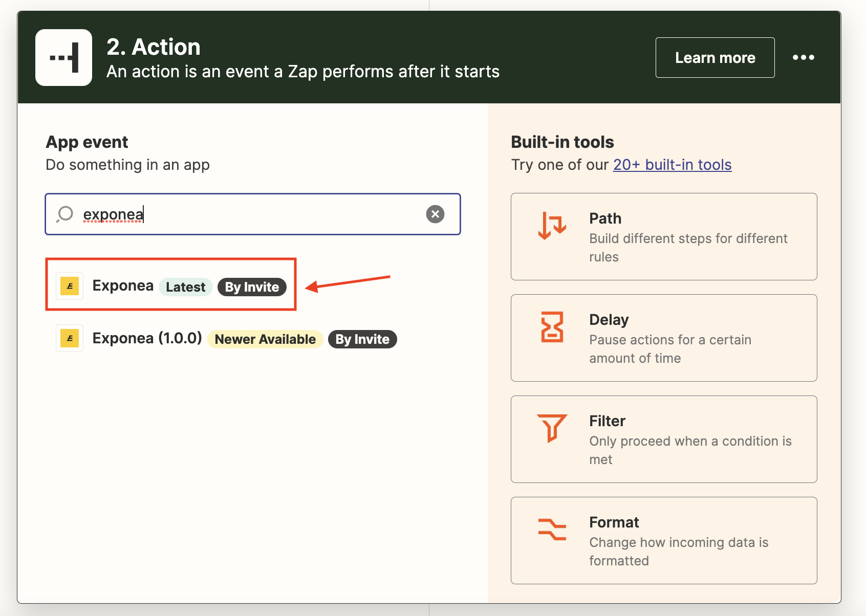Choose the Path built-in tool card
866x616 pixels.
pos(664,236)
